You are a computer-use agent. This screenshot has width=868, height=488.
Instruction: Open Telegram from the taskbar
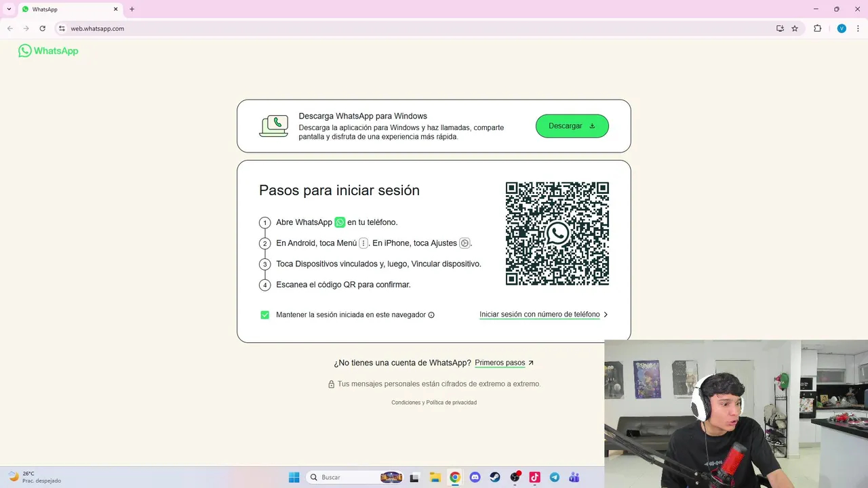coord(555,477)
